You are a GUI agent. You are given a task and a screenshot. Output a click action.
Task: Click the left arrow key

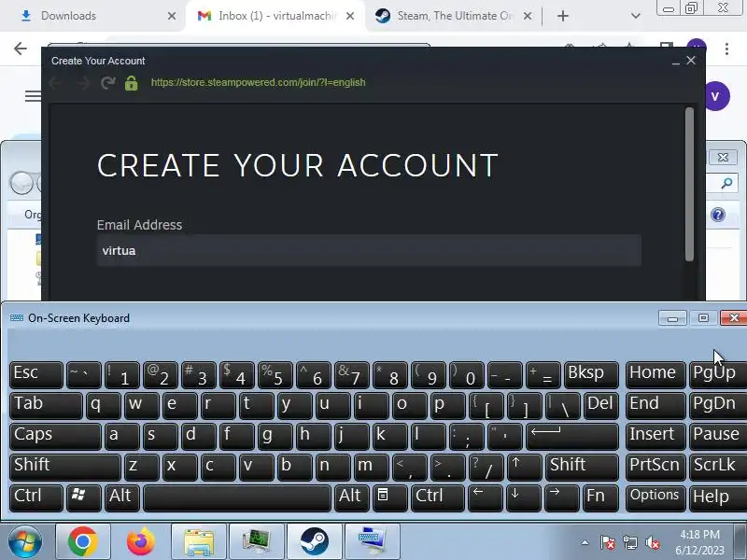point(486,498)
